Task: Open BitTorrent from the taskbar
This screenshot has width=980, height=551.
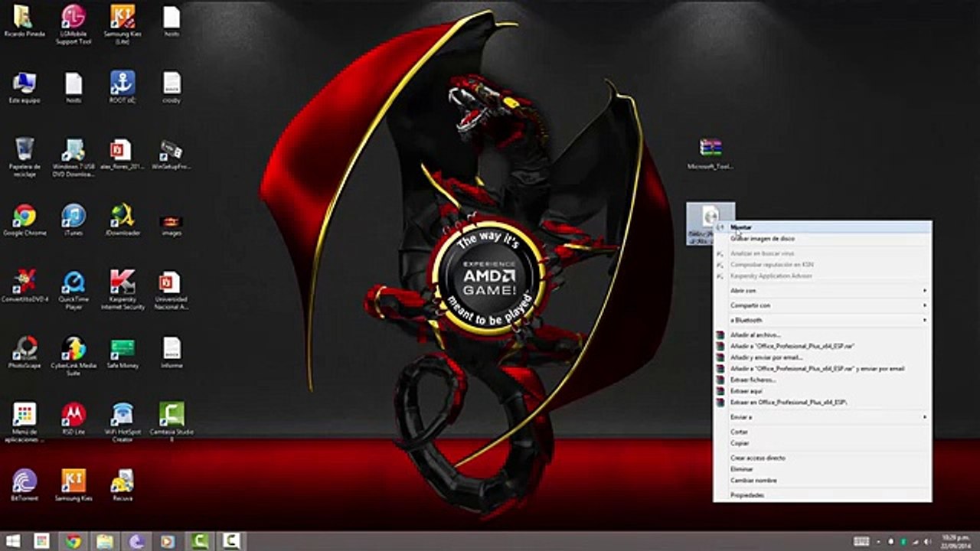Action: (136, 542)
